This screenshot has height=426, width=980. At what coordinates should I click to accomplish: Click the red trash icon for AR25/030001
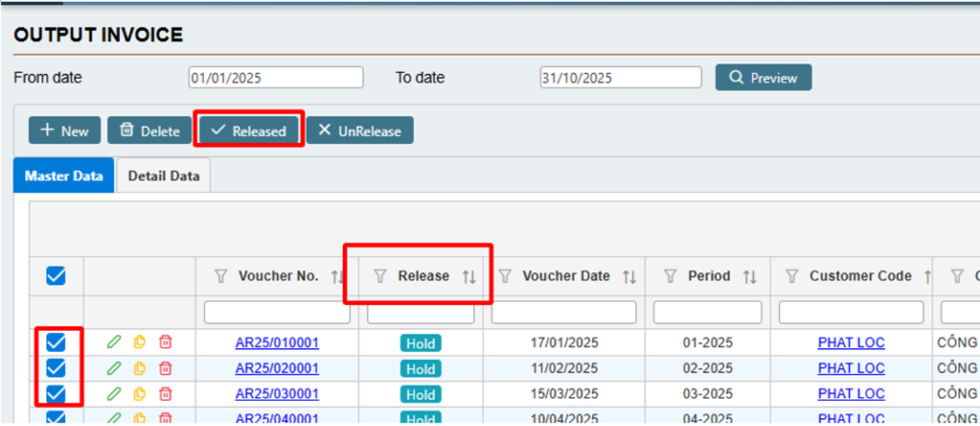click(x=166, y=393)
